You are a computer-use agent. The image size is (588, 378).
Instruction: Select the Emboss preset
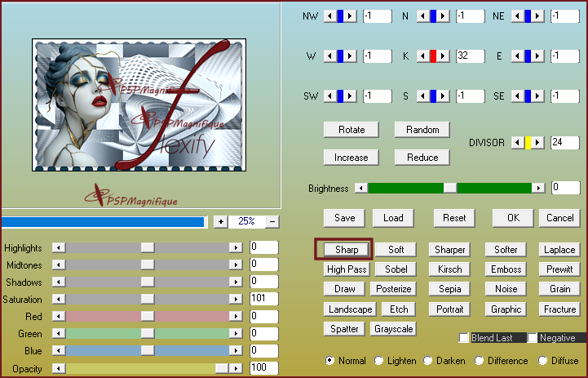pyautogui.click(x=506, y=269)
